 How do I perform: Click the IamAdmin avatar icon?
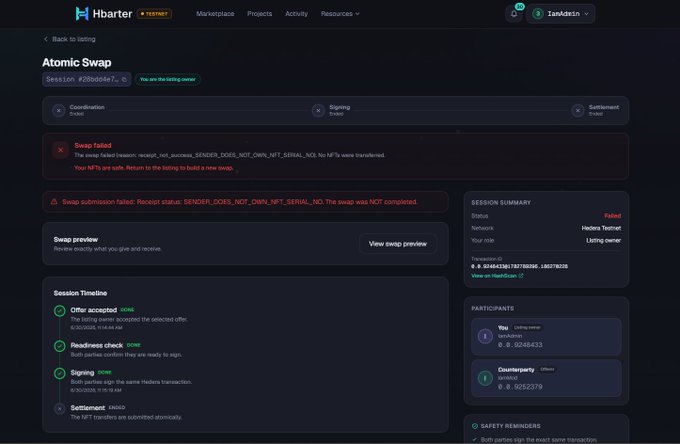(538, 14)
